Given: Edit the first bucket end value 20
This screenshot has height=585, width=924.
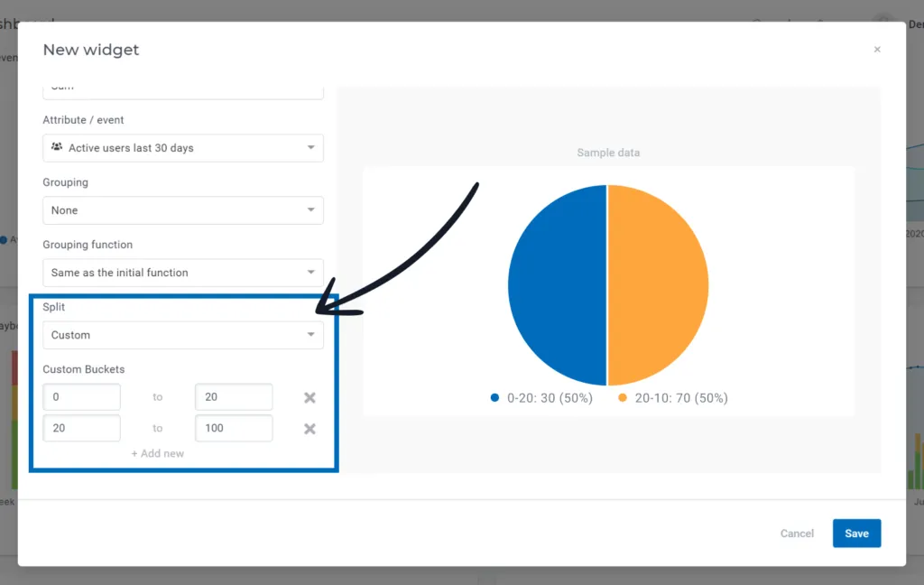Looking at the screenshot, I should (234, 397).
